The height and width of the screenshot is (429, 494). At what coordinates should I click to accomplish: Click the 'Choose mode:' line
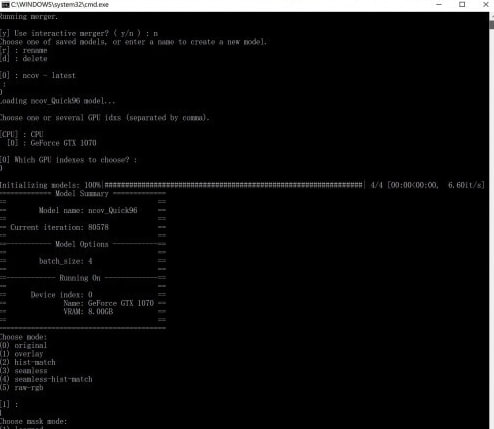(23, 337)
